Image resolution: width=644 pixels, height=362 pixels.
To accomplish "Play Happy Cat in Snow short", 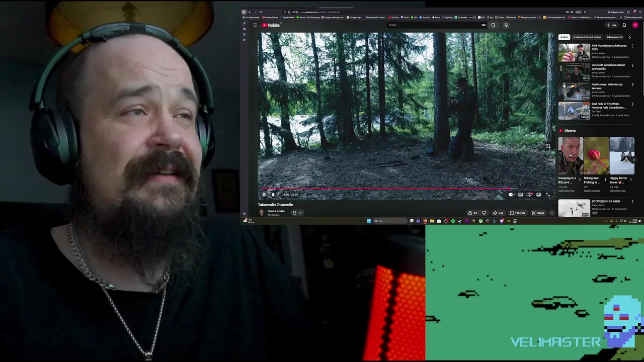I will pyautogui.click(x=622, y=156).
